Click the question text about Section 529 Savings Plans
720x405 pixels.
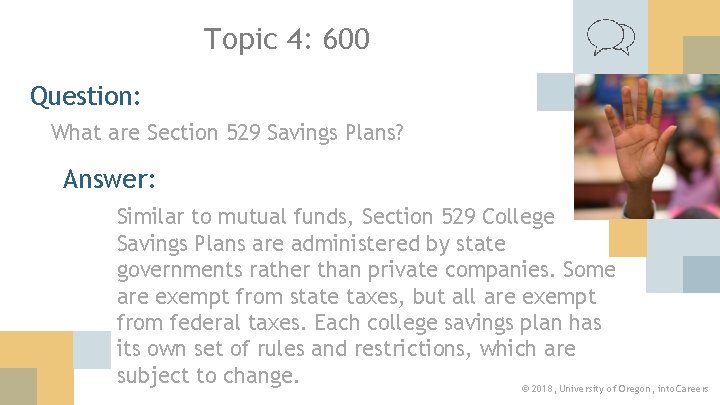point(227,132)
